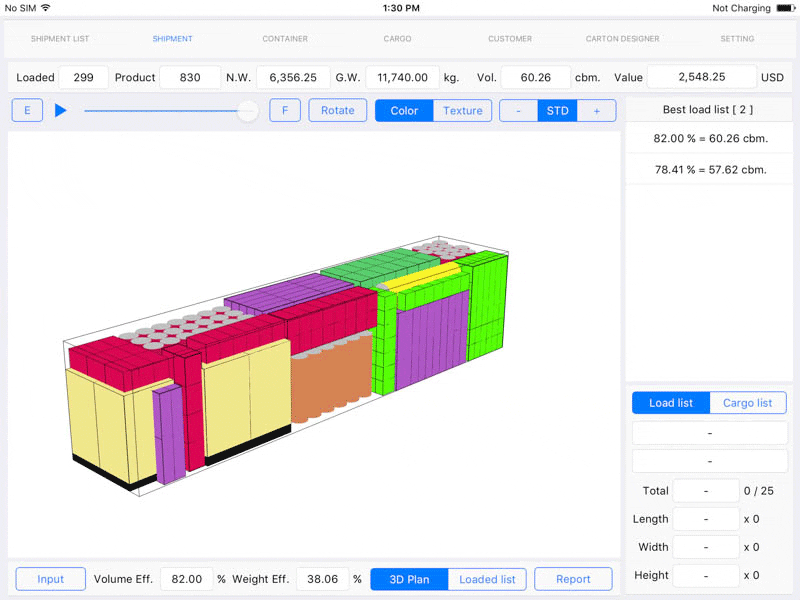
Task: Open the Carton Designer tab
Action: coord(622,39)
